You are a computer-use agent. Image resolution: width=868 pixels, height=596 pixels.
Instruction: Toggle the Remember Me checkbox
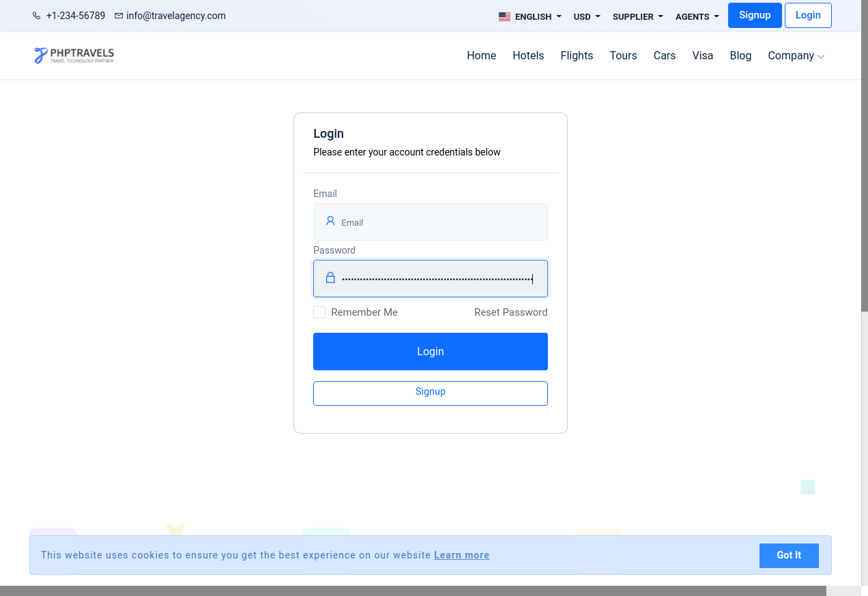point(319,312)
